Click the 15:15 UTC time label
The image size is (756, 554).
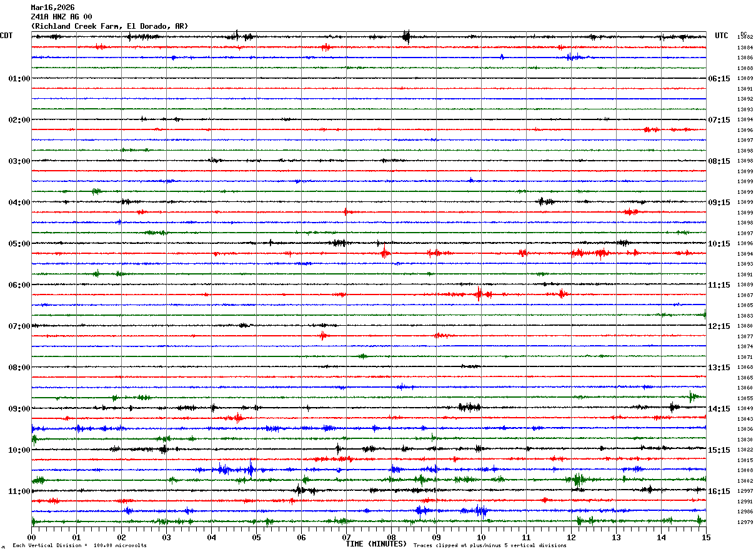click(719, 450)
